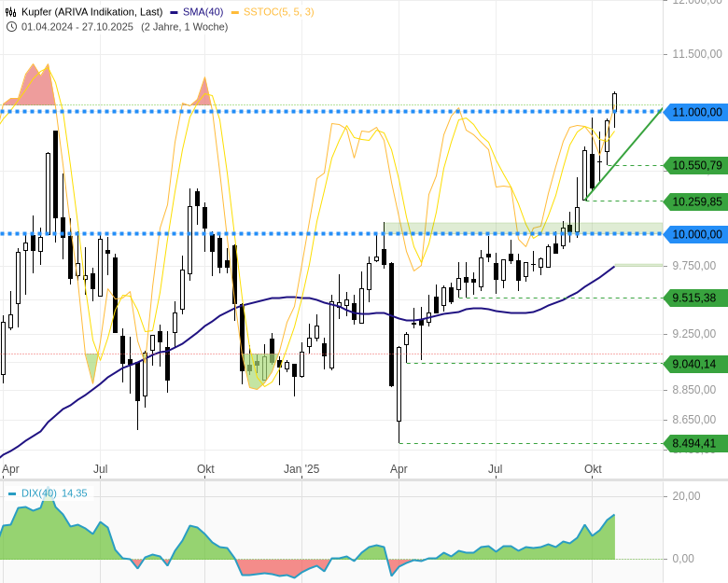Viewport: 728px width, 583px height.
Task: Toggle the DIX(40) indicator label
Action: coord(39,493)
